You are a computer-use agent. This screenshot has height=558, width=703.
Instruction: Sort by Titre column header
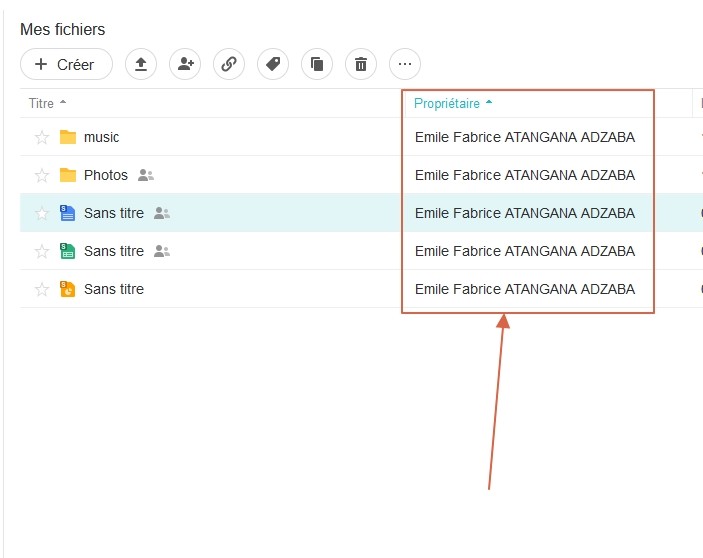[x=42, y=103]
